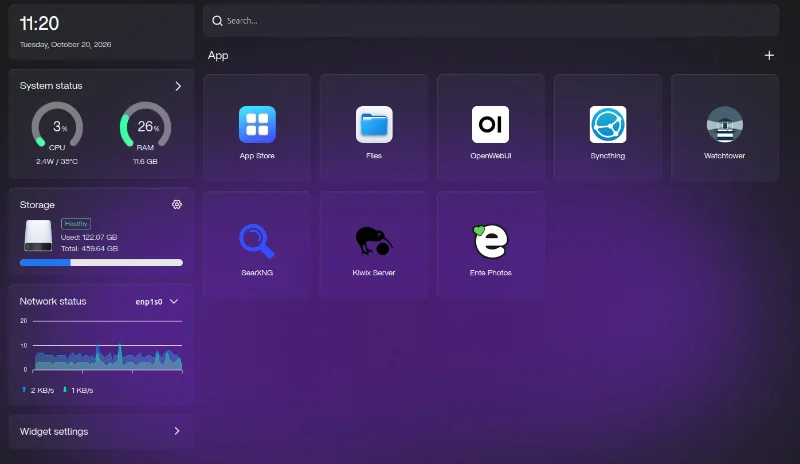This screenshot has width=800, height=464.
Task: Click the 2.4W / 35°C reading
Action: (57, 161)
